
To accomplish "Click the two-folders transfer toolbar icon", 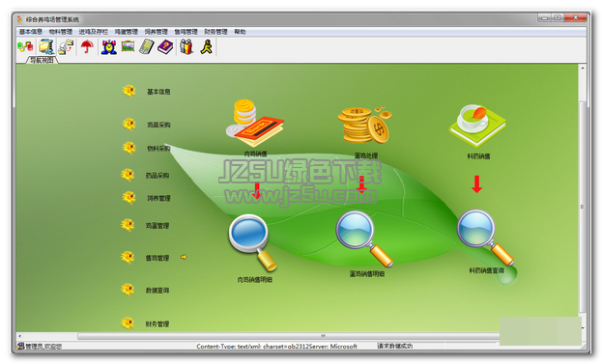I will click(x=66, y=47).
